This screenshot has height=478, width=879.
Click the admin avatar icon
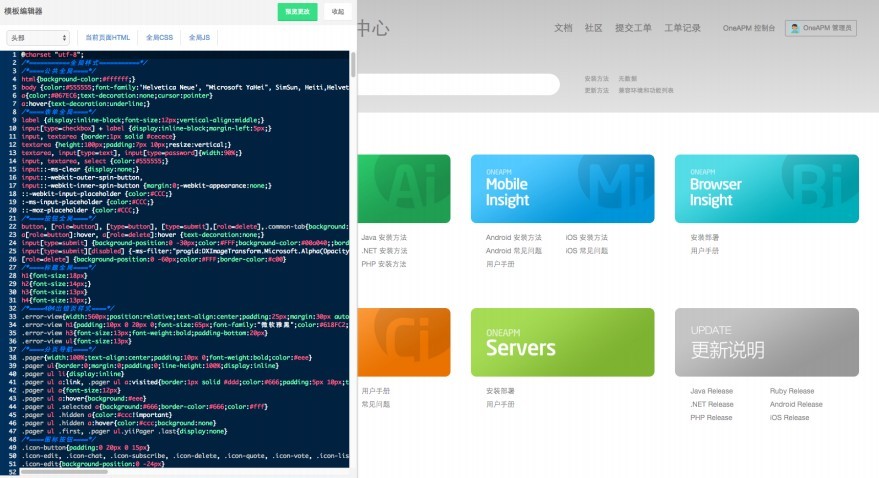click(794, 28)
